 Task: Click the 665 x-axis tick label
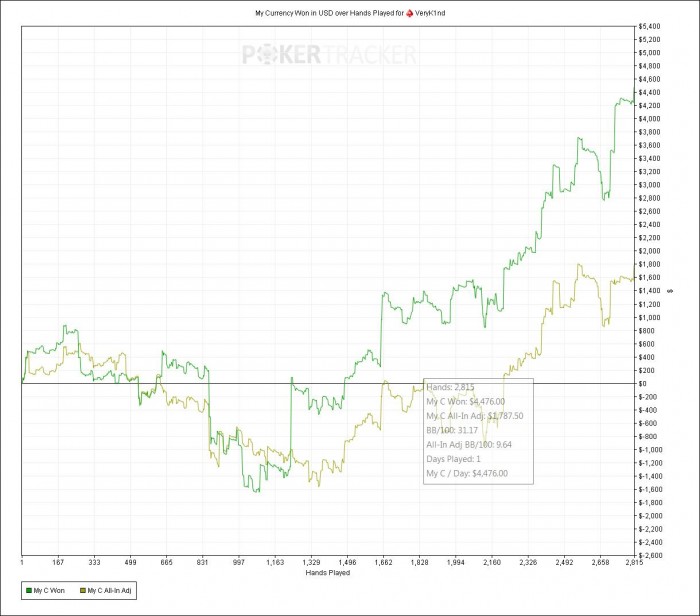[x=167, y=562]
